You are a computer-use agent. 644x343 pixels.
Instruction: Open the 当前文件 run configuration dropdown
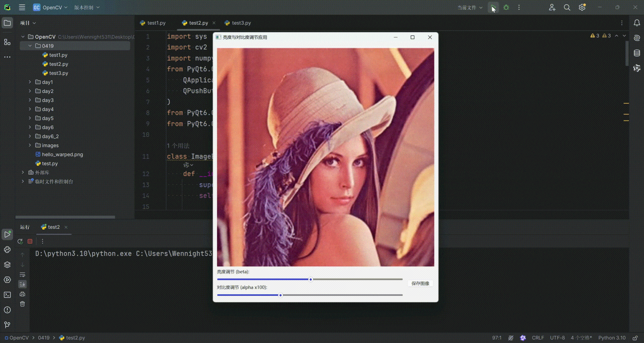click(470, 8)
